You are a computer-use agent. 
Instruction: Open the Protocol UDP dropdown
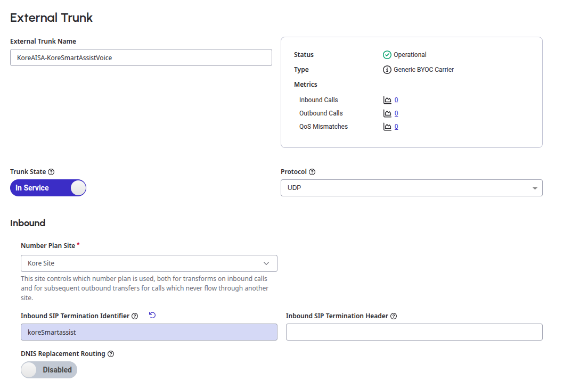coord(411,188)
